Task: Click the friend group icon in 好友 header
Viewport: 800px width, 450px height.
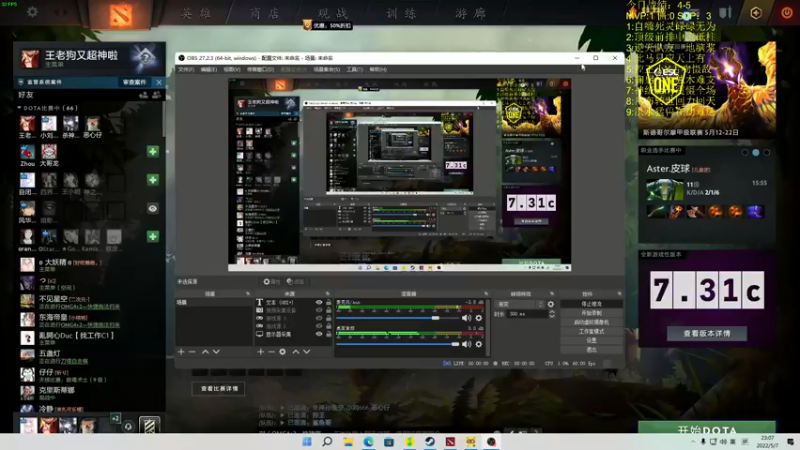Action: click(x=157, y=95)
